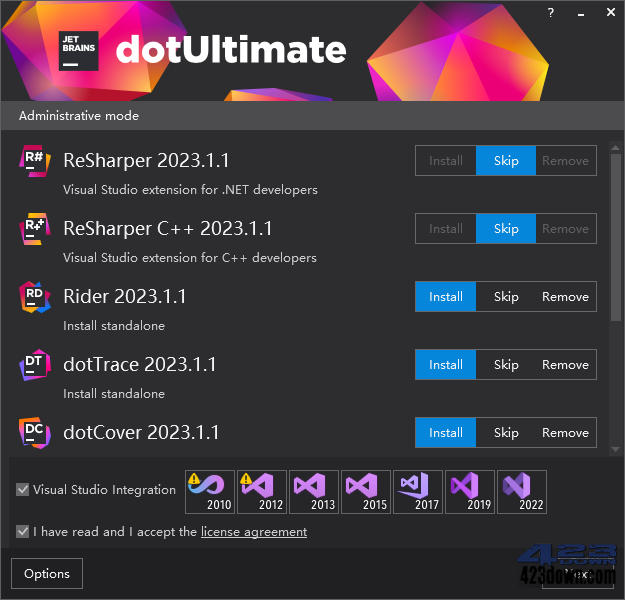625x600 pixels.
Task: Select Visual Studio 2017 integration icon
Action: 418,491
